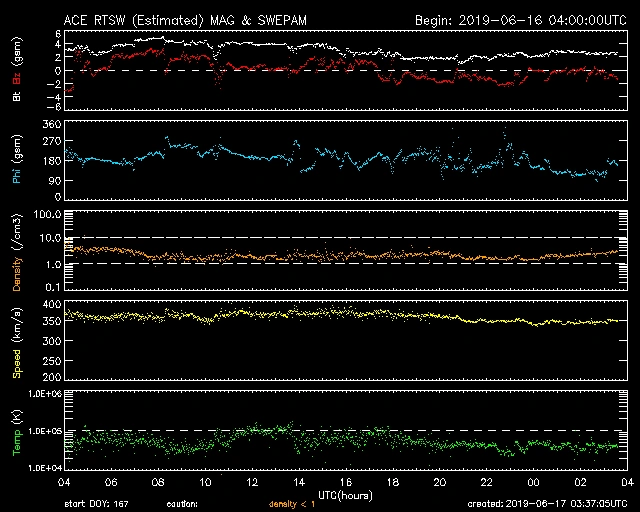The image size is (640, 512).
Task: Click the green Temp (K) axis label
Action: pos(16,430)
